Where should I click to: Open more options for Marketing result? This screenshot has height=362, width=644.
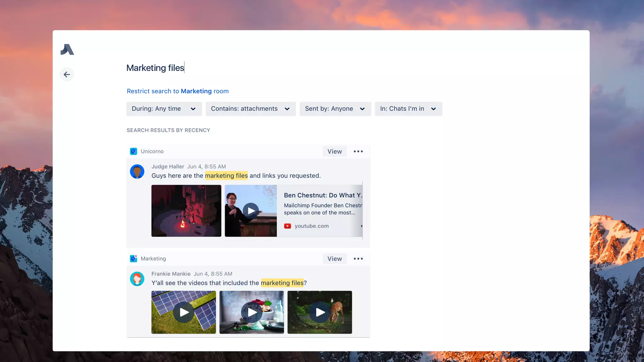pos(358,259)
